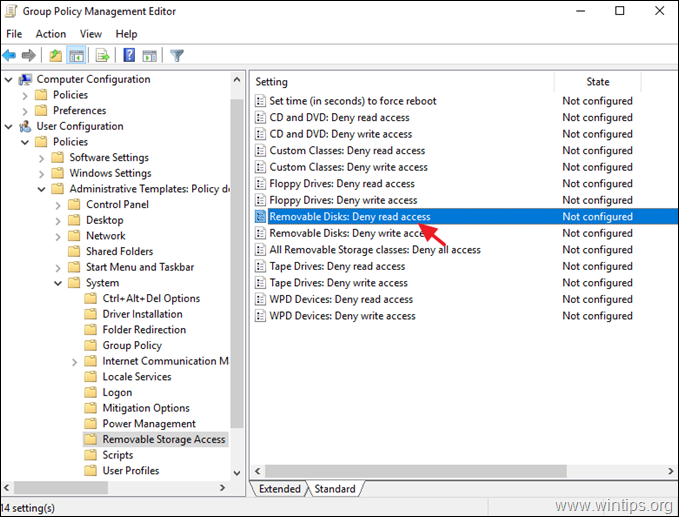Expand the Internet Communication Management node
The width and height of the screenshot is (679, 517).
[x=74, y=362]
